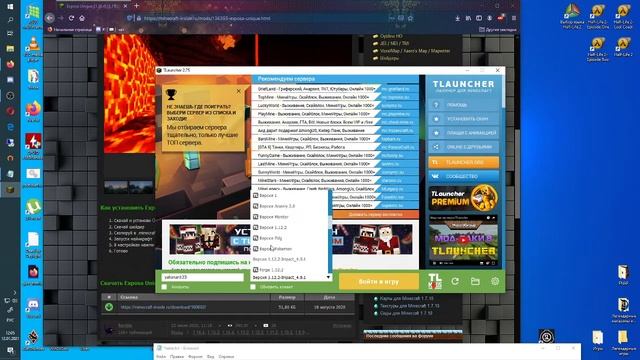The width and height of the screenshot is (640, 360).
Task: Click the TLauncher refresh icon
Action: tap(455, 281)
